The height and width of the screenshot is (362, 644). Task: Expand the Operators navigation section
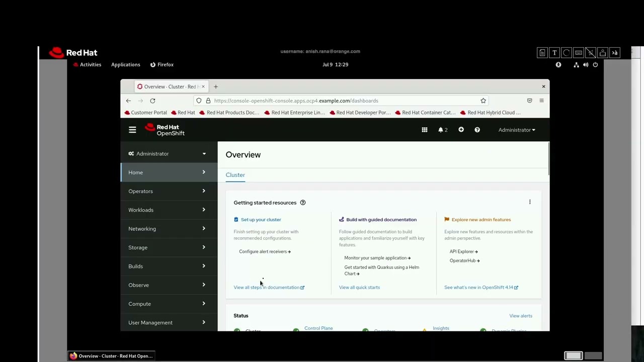tap(169, 191)
